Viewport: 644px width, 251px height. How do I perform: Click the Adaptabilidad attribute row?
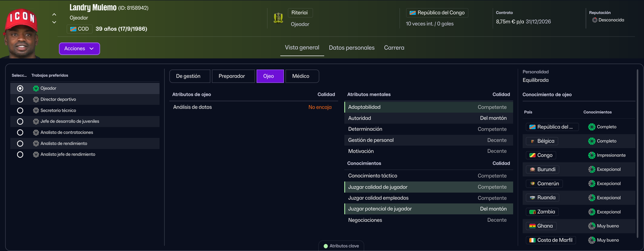429,107
